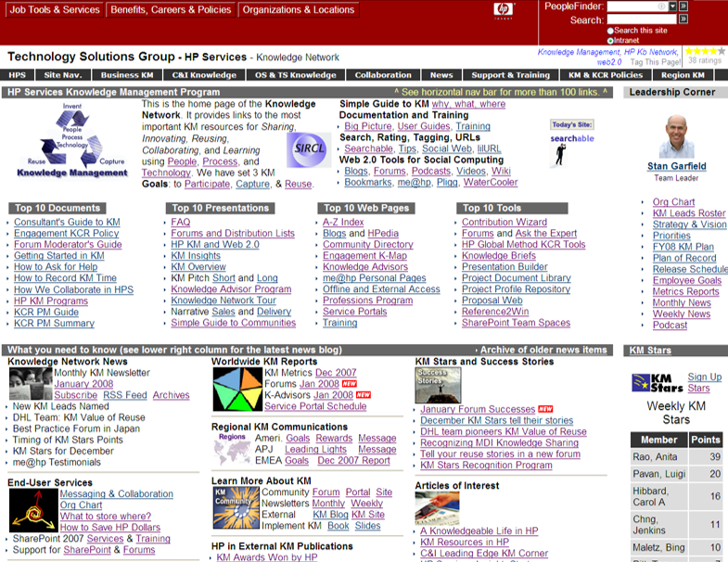The image size is (728, 562).
Task: Open Benefits, Careers & Policies menu
Action: [x=171, y=10]
